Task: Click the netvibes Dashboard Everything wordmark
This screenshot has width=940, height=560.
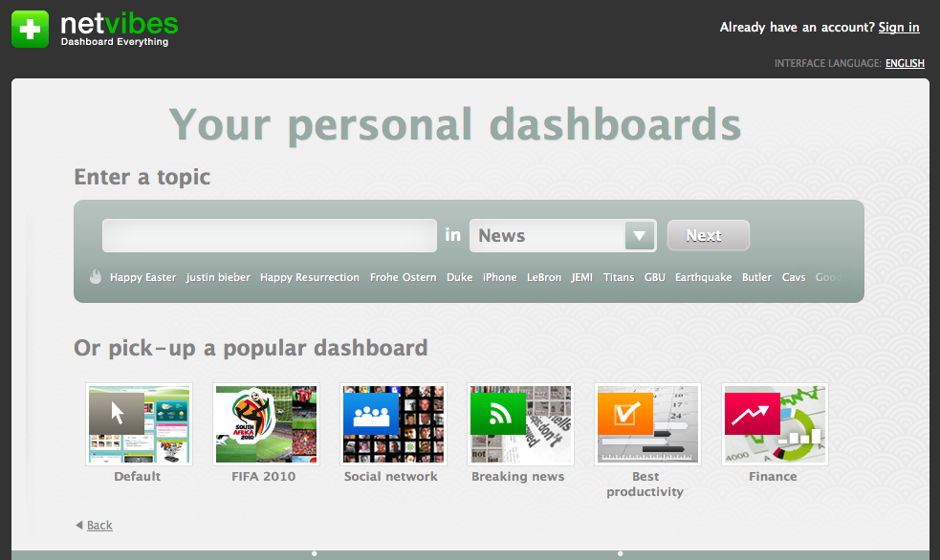Action: pyautogui.click(x=120, y=30)
